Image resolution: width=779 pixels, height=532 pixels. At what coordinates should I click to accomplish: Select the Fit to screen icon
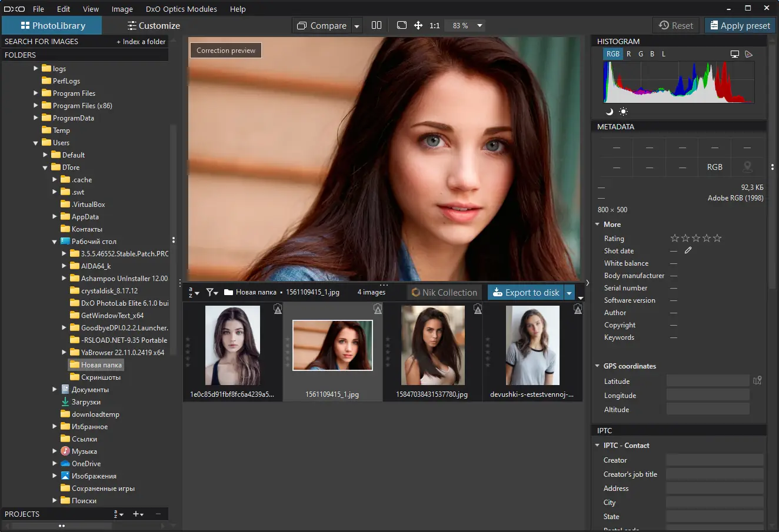coord(401,25)
